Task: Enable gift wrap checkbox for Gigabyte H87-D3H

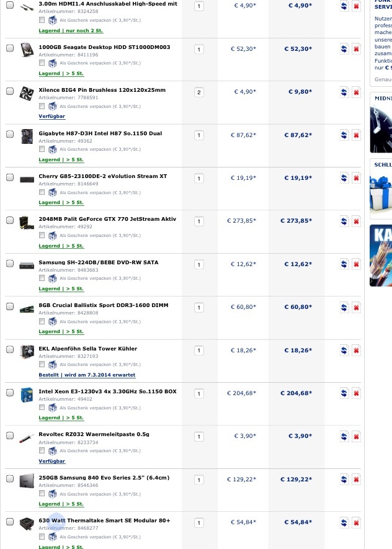Action: tap(42, 149)
